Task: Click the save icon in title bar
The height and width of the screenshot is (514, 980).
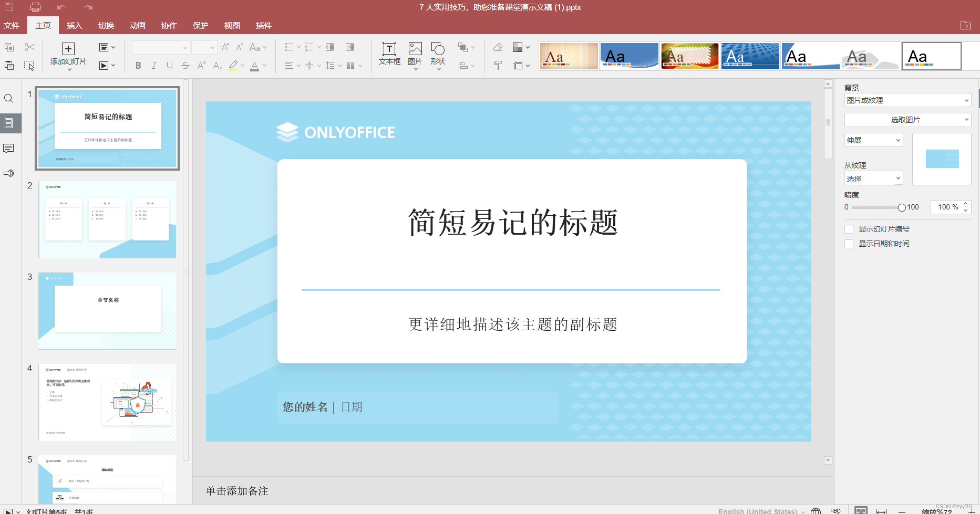Action: pyautogui.click(x=9, y=7)
